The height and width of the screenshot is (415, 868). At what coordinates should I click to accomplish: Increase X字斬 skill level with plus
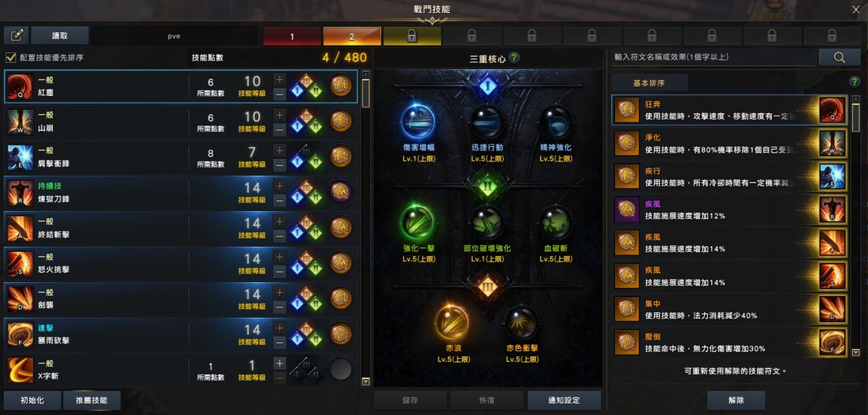(x=280, y=364)
